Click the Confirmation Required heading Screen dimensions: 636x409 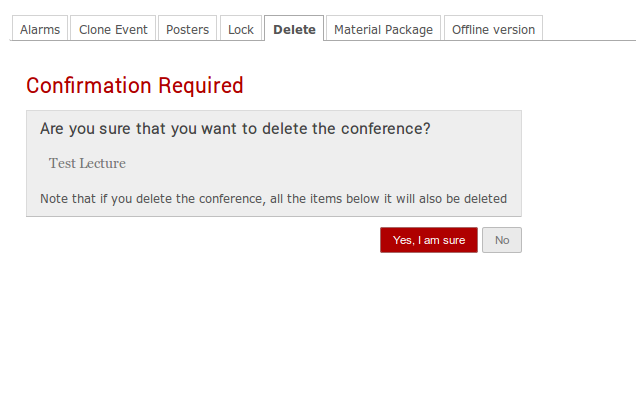135,86
